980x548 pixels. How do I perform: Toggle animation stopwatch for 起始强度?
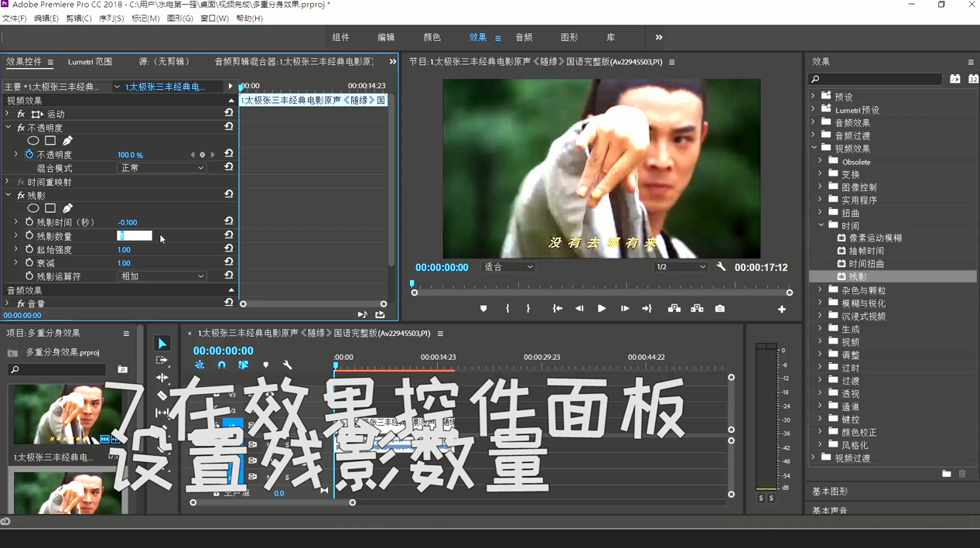pyautogui.click(x=29, y=249)
